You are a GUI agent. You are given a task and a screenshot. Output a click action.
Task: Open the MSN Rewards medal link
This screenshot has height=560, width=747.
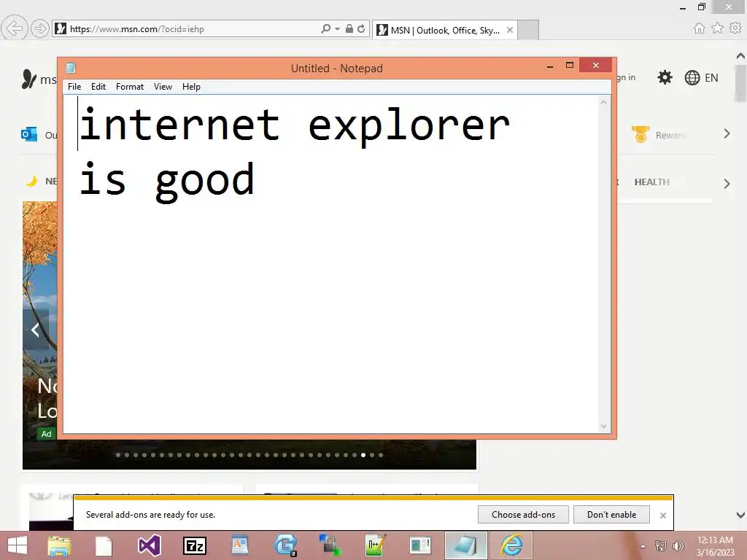640,135
